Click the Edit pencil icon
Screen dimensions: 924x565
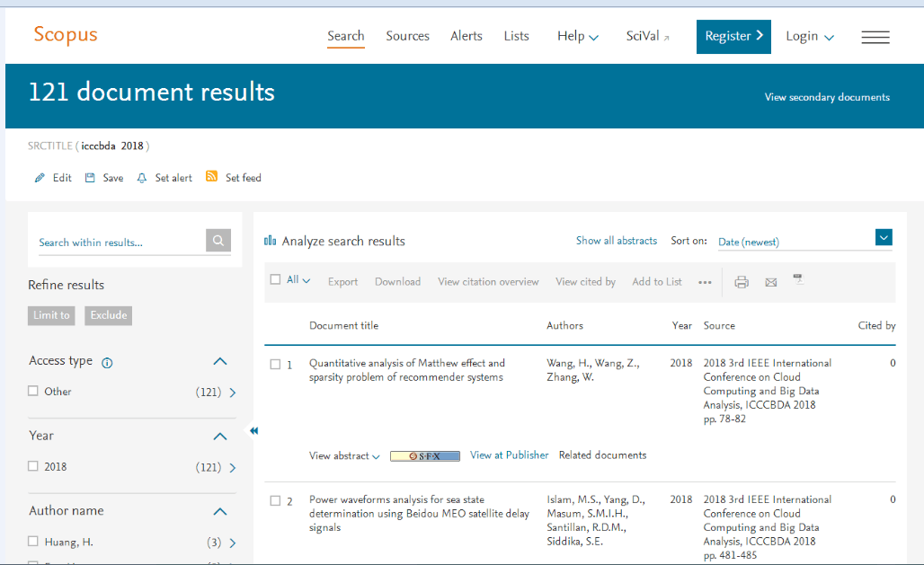click(x=40, y=178)
